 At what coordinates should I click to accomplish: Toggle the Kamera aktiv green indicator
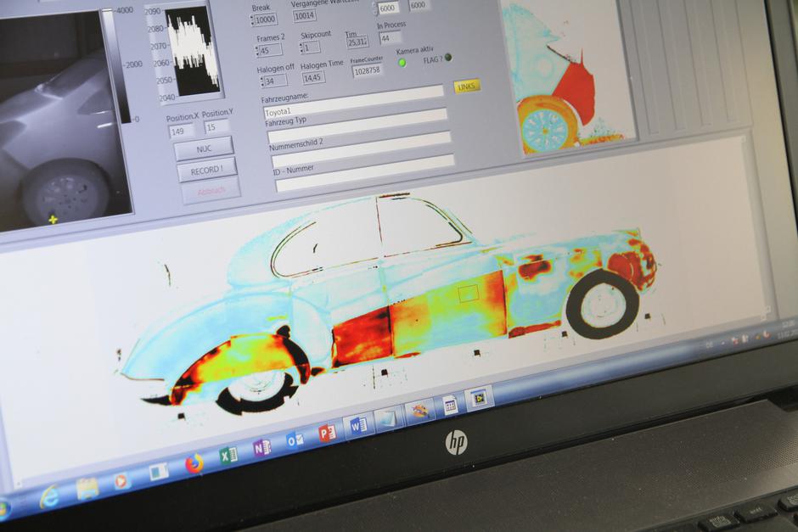(402, 62)
